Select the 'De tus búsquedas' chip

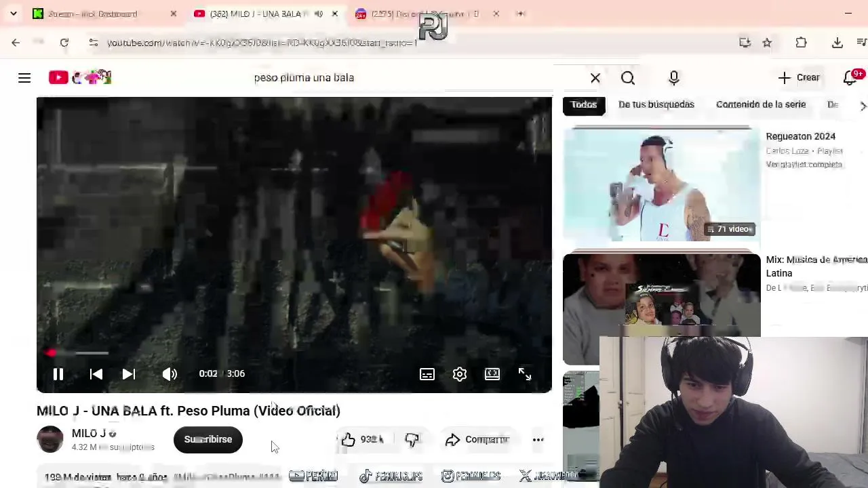[x=656, y=104]
